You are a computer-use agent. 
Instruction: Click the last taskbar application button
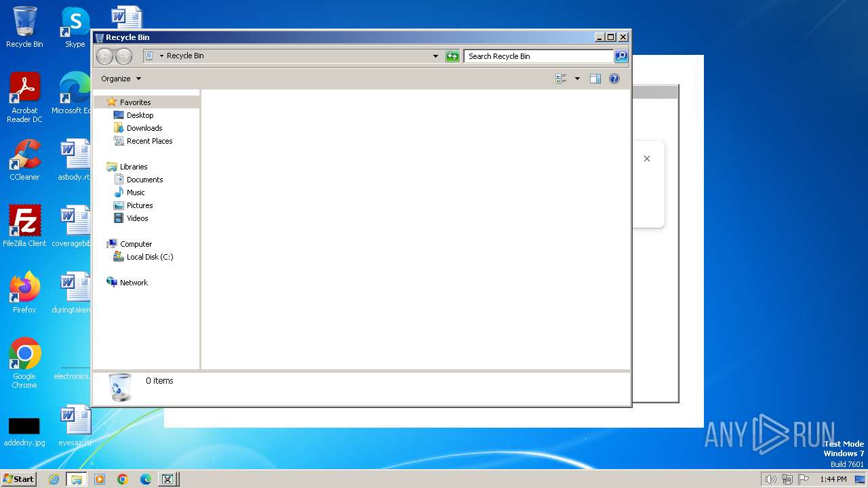tap(167, 479)
